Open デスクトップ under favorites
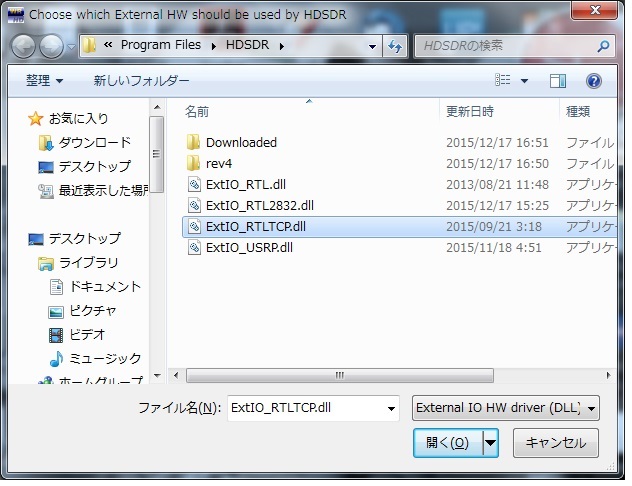 pyautogui.click(x=95, y=166)
